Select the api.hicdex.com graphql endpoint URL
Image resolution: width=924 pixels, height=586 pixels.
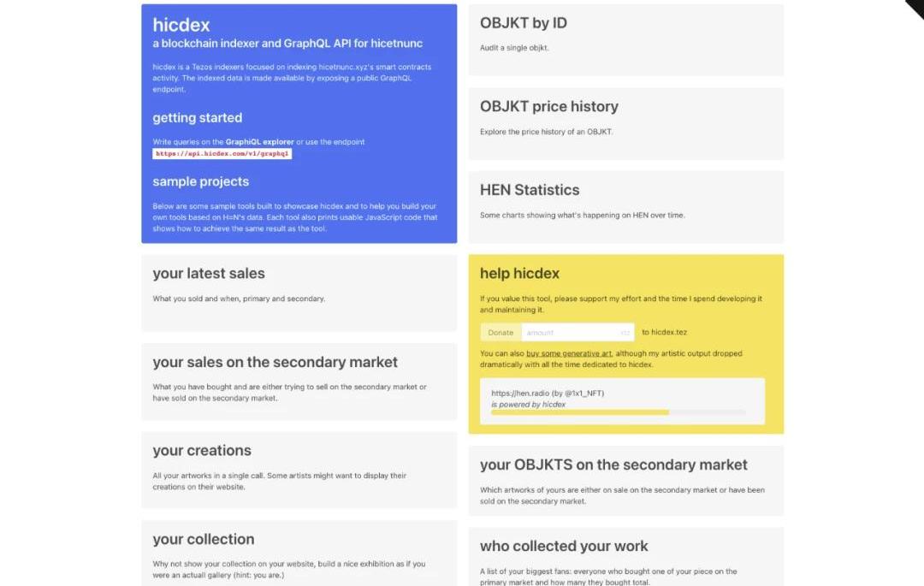coord(222,154)
